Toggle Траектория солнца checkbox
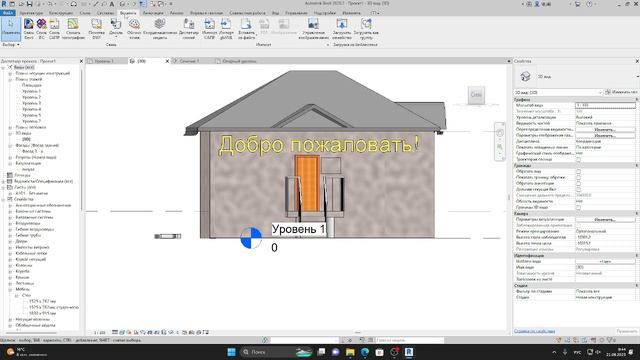Screen dimensions: 640x360 (x=578, y=159)
